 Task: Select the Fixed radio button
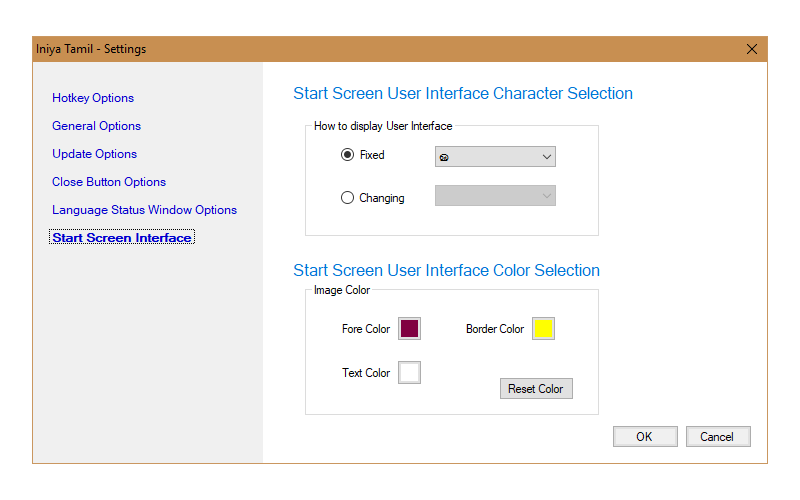(348, 155)
